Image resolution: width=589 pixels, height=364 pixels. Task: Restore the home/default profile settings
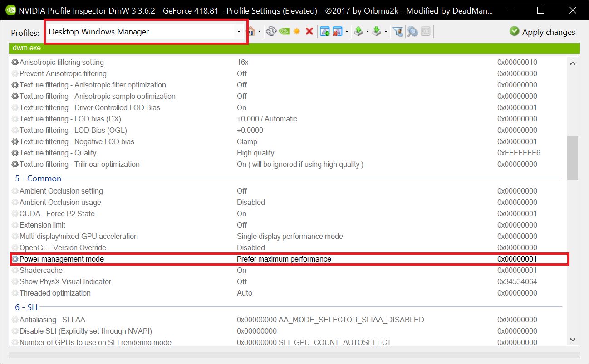coord(251,31)
